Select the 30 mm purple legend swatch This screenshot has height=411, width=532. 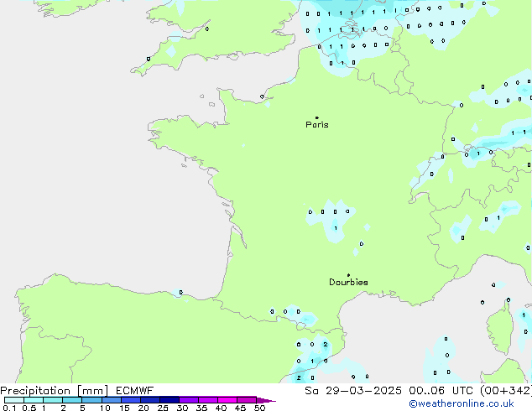pos(189,400)
